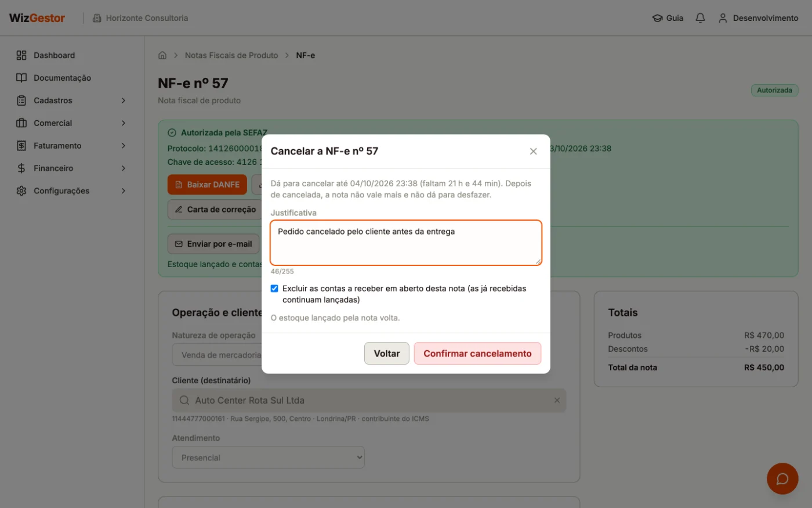
Task: Expand the Configurações submenu chevron
Action: 124,191
